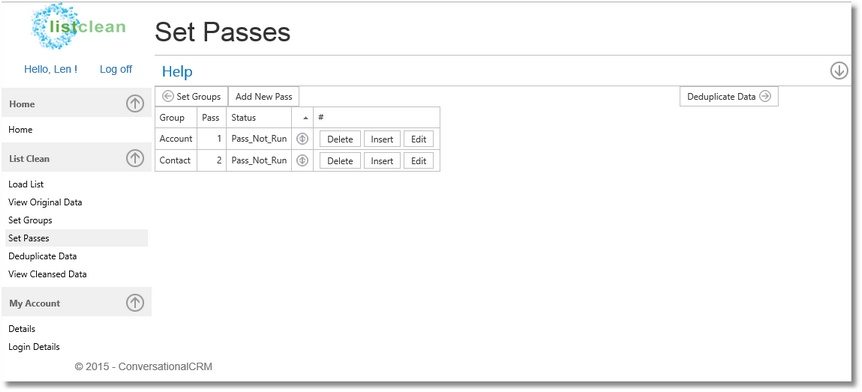The image size is (862, 392).
Task: Sort by the Status column header
Action: coord(259,118)
